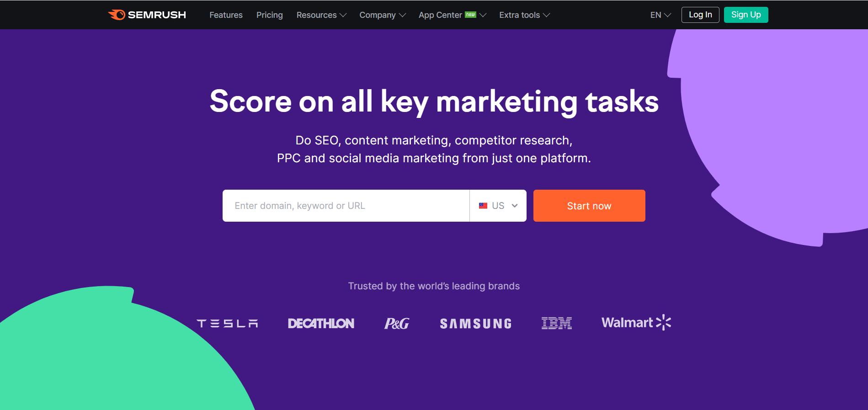Open the App Center menu

click(x=453, y=15)
